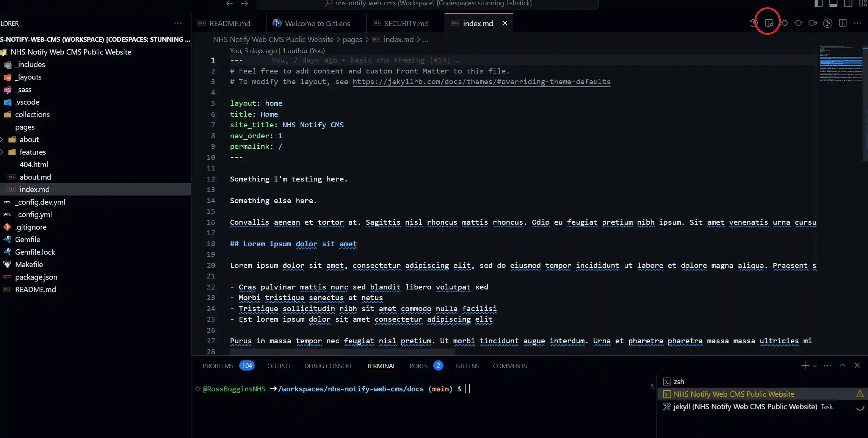
Task: Go back with the back arrow
Action: (x=229, y=3)
